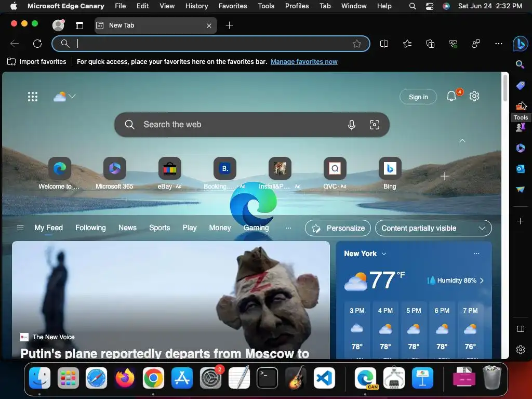Open the sidebar Games chess icon
Screen dimensions: 532x399
(x=520, y=127)
